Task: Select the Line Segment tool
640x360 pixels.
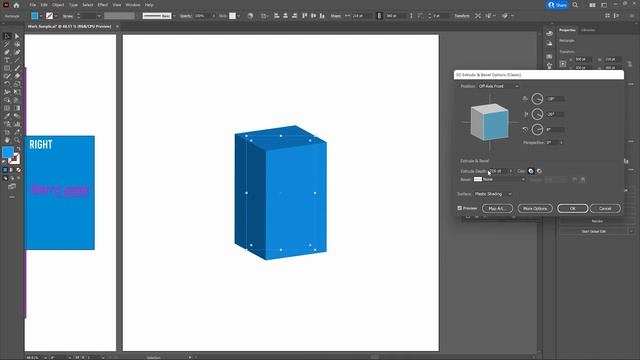Action: coord(17,60)
